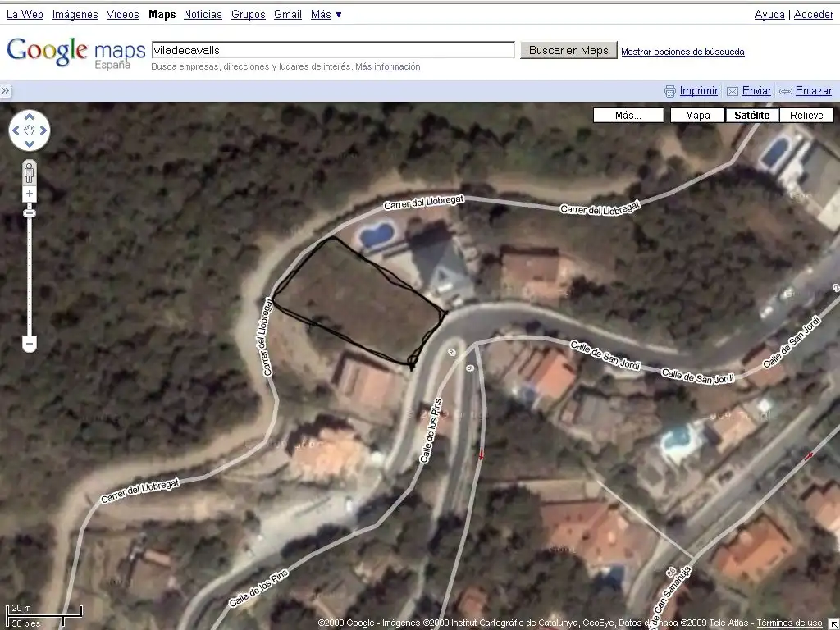Open Mostrar opciones de búsqueda link
Viewport: 840px width, 630px height.
[x=682, y=52]
